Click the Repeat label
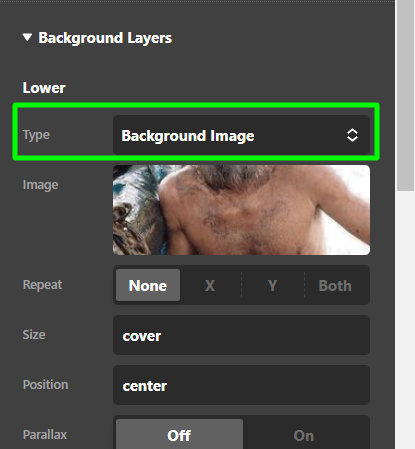 (42, 285)
